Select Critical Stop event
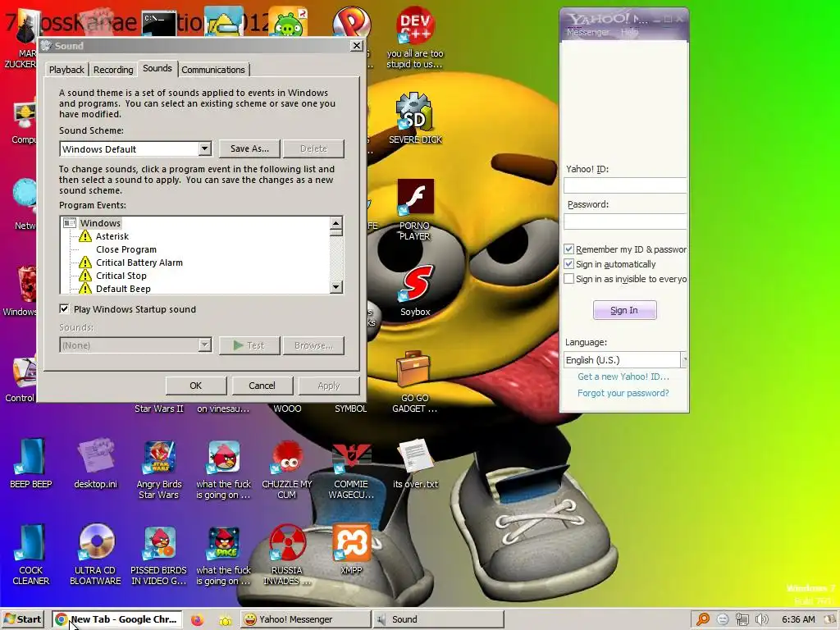The width and height of the screenshot is (840, 630). click(121, 276)
